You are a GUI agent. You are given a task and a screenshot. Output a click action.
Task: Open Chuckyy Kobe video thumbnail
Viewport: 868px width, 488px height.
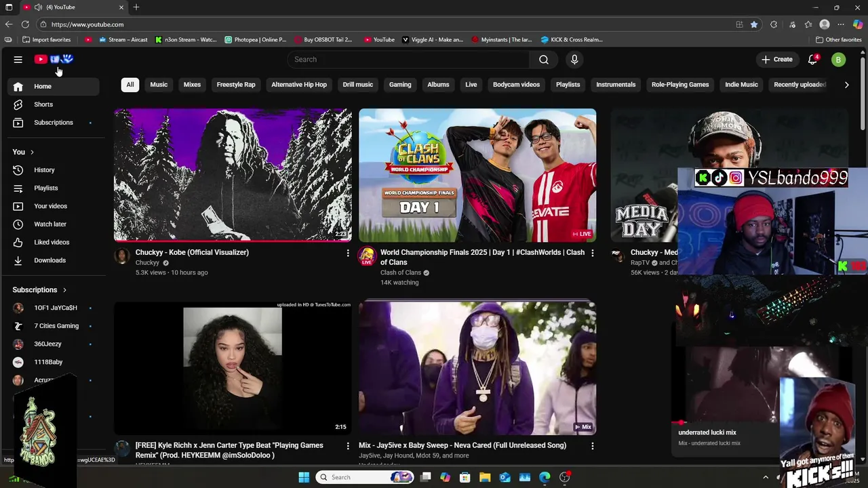click(x=233, y=175)
